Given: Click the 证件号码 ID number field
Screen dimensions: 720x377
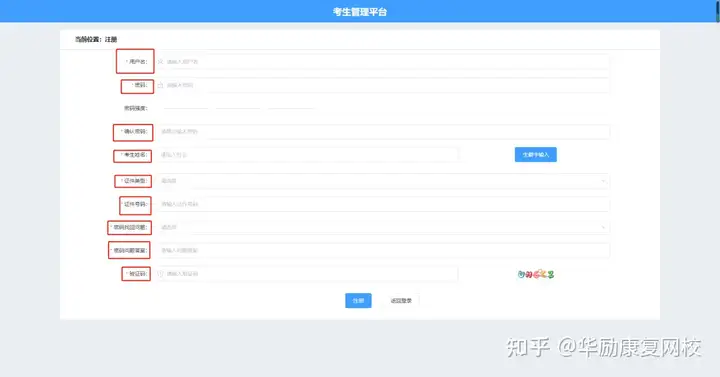Looking at the screenshot, I should pyautogui.click(x=382, y=204).
